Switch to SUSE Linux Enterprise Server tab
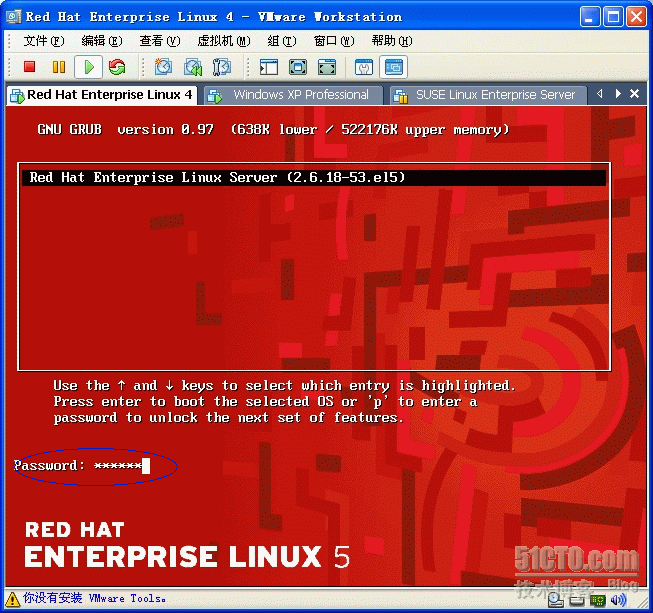 point(487,95)
